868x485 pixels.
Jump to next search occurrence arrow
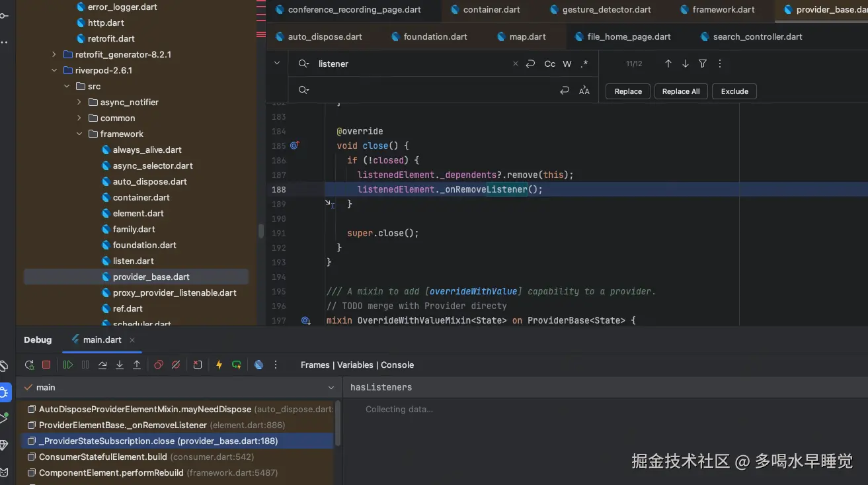[x=686, y=64]
